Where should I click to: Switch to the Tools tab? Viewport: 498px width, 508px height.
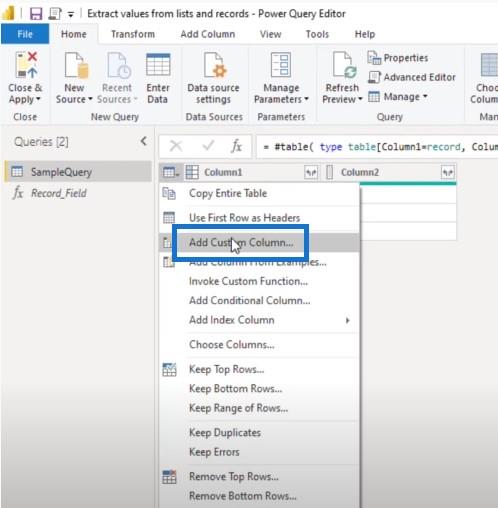pyautogui.click(x=317, y=34)
